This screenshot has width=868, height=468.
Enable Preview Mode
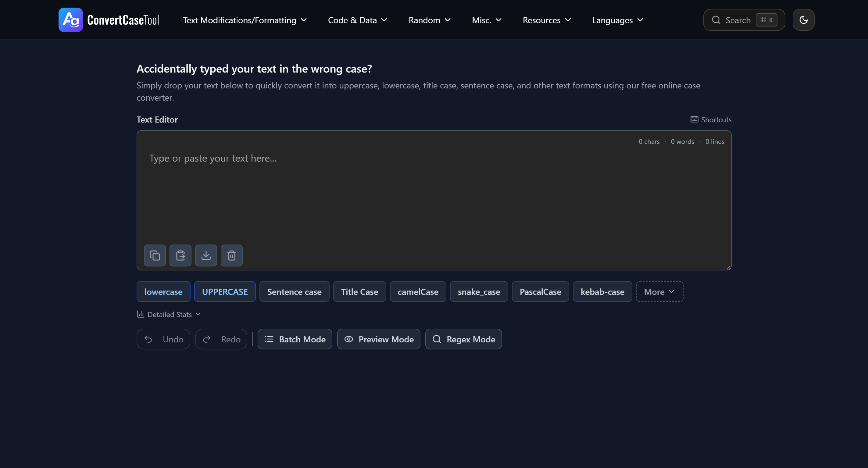pos(378,339)
